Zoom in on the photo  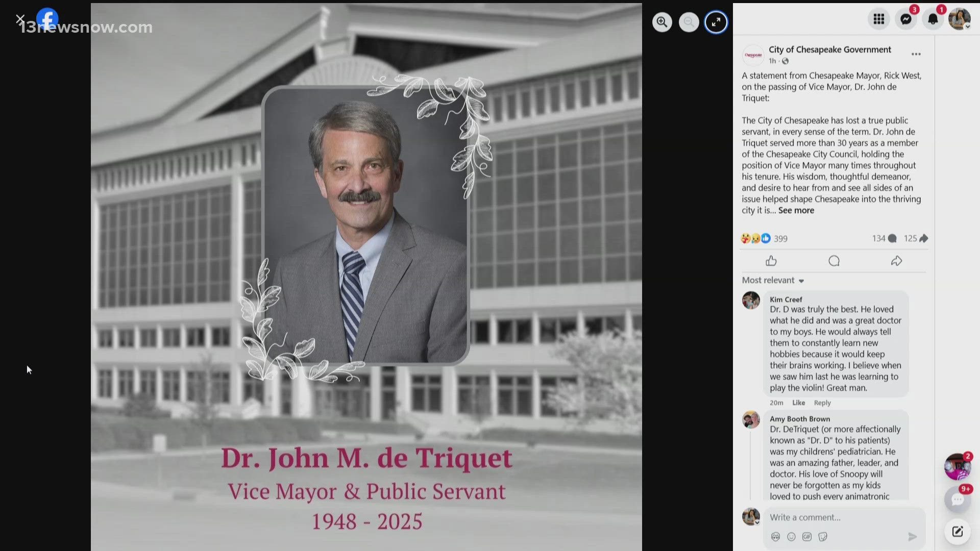[662, 22]
